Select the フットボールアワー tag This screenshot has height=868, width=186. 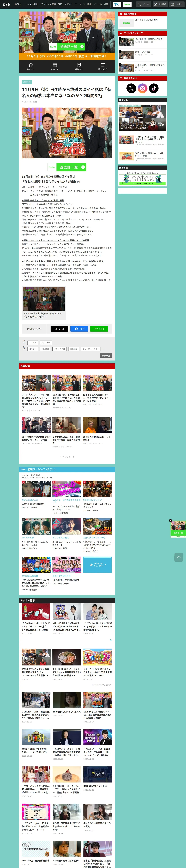[x=91, y=349]
